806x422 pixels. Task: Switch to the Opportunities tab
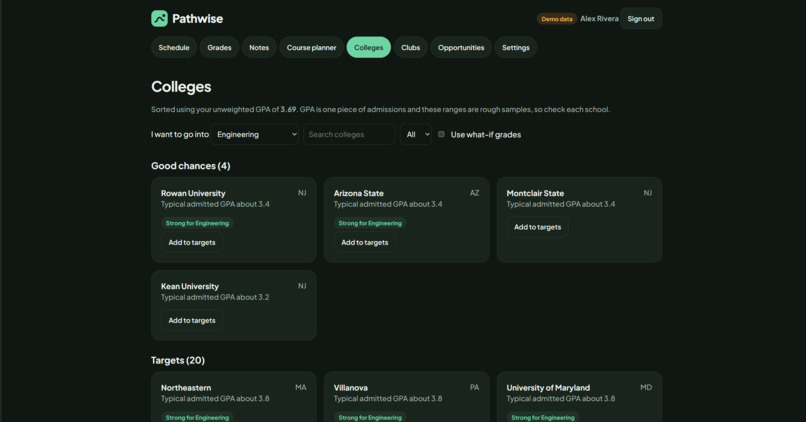tap(461, 47)
